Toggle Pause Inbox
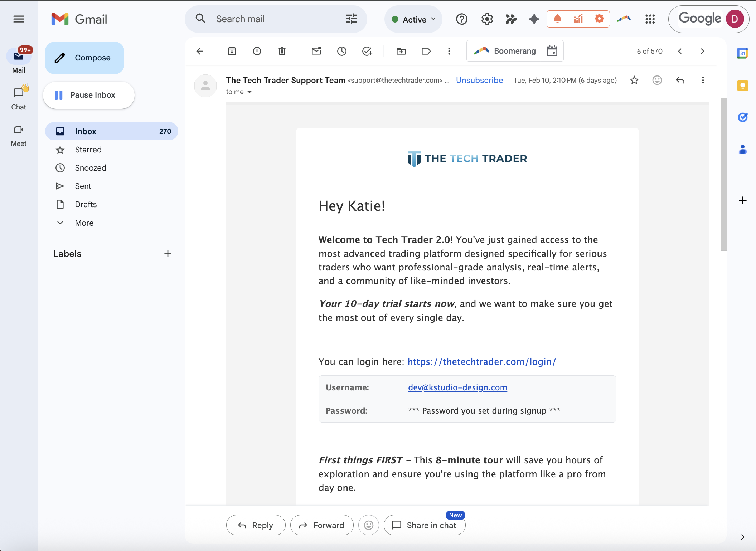Viewport: 756px width, 551px height. pyautogui.click(x=89, y=95)
